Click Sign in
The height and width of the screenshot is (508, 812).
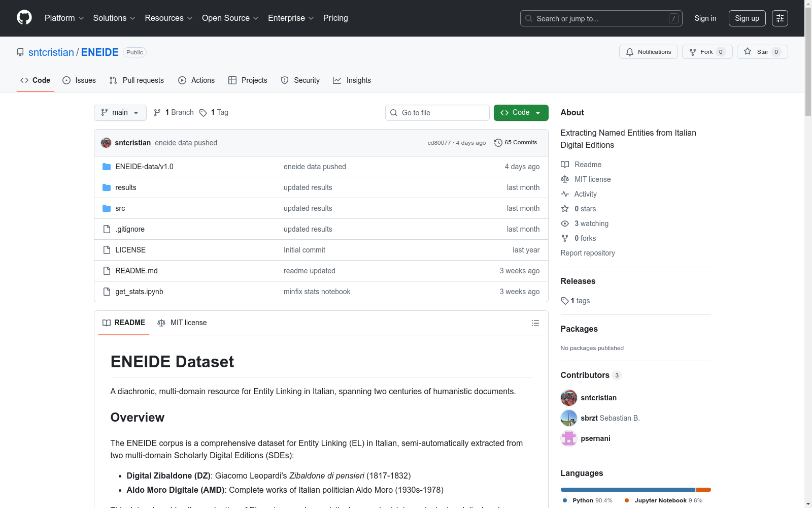(705, 18)
